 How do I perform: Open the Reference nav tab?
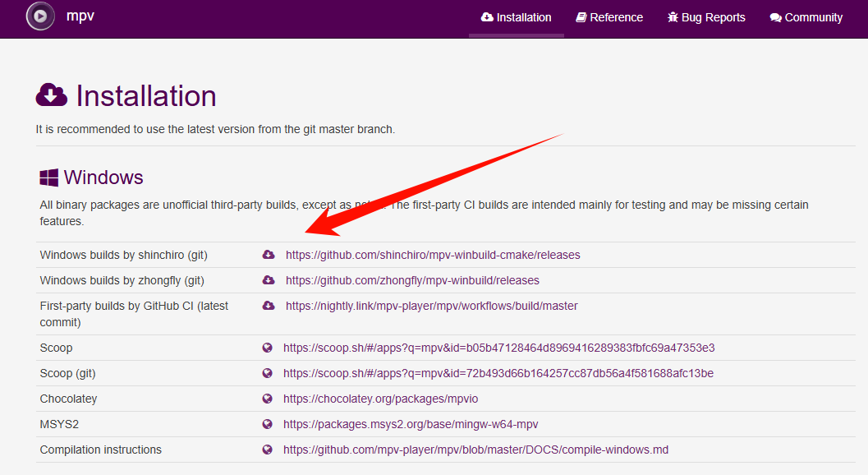pyautogui.click(x=609, y=18)
